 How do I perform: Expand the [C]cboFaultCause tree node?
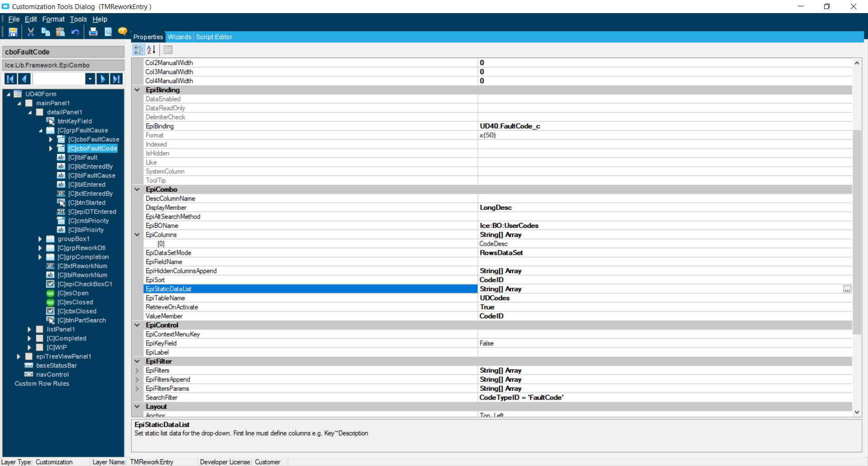coord(51,139)
